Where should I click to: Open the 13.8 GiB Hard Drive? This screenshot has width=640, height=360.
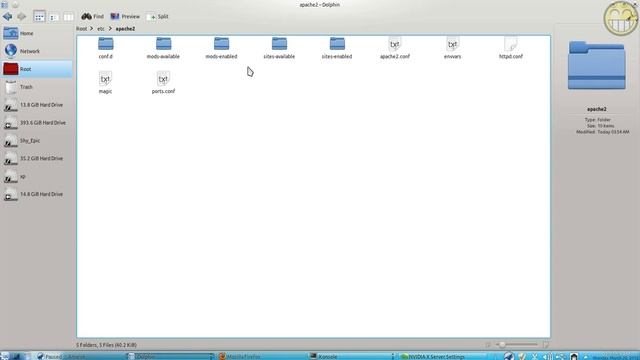click(37, 105)
